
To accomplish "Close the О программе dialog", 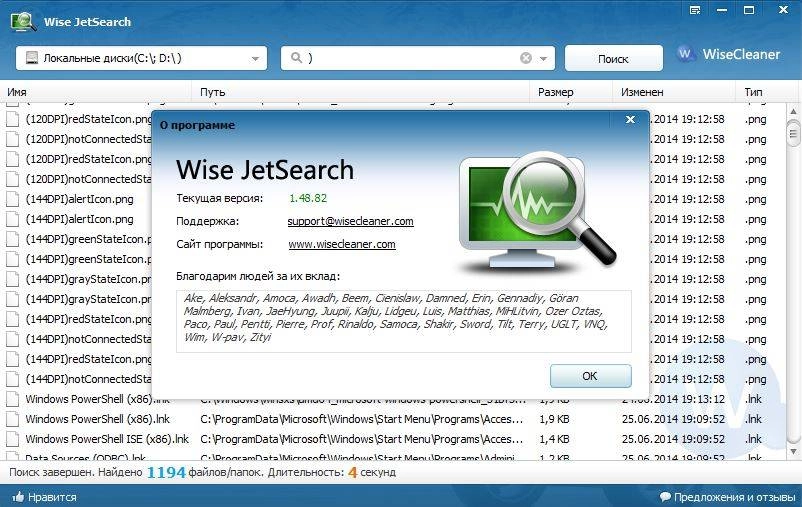I will (x=630, y=120).
